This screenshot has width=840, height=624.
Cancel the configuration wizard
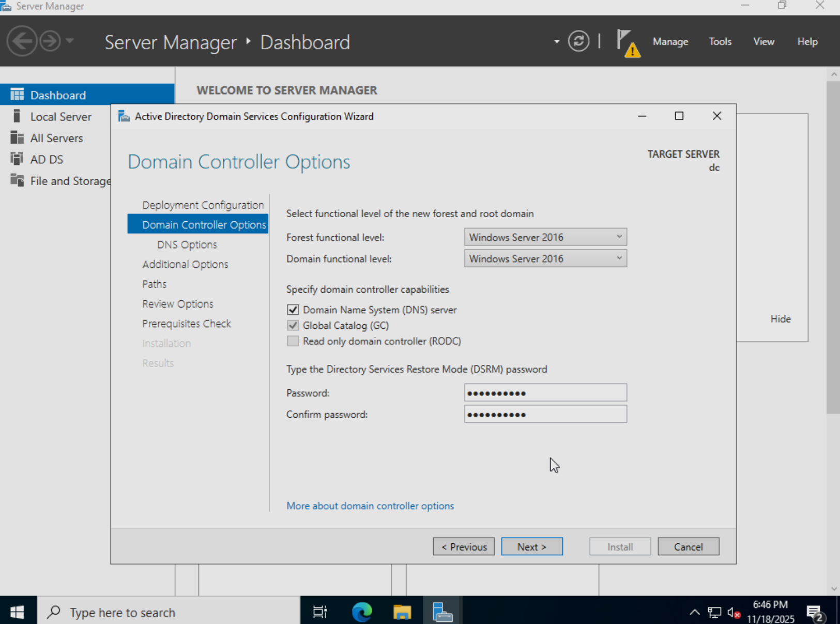coord(688,546)
